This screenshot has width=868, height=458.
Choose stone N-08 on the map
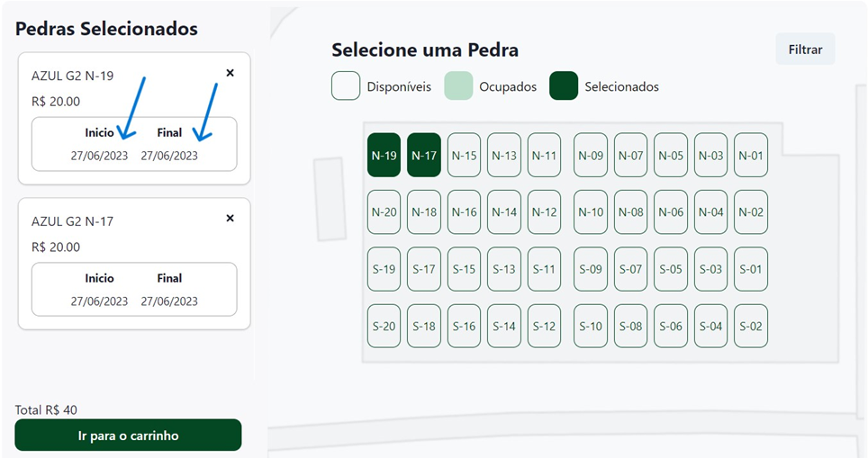631,212
